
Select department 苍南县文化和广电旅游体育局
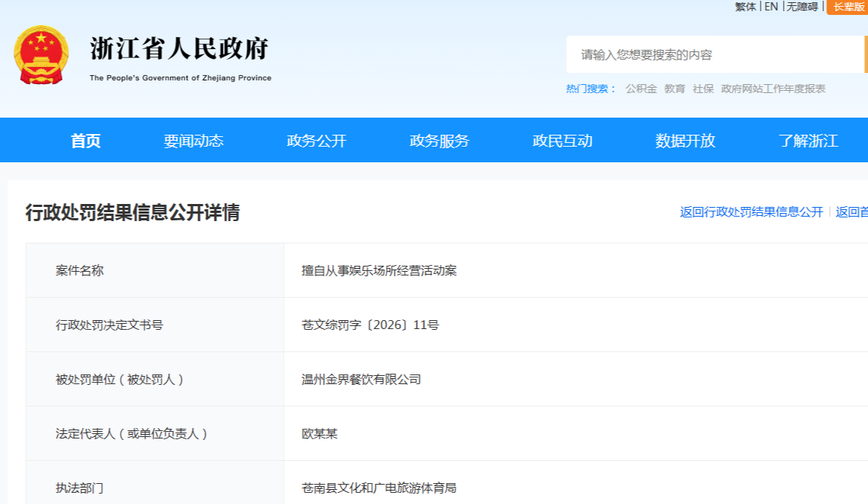pyautogui.click(x=378, y=488)
